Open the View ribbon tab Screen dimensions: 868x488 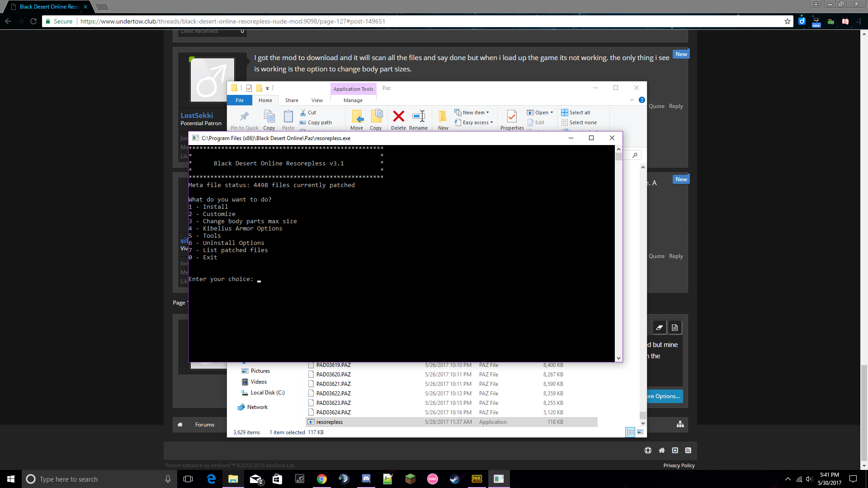pyautogui.click(x=317, y=100)
